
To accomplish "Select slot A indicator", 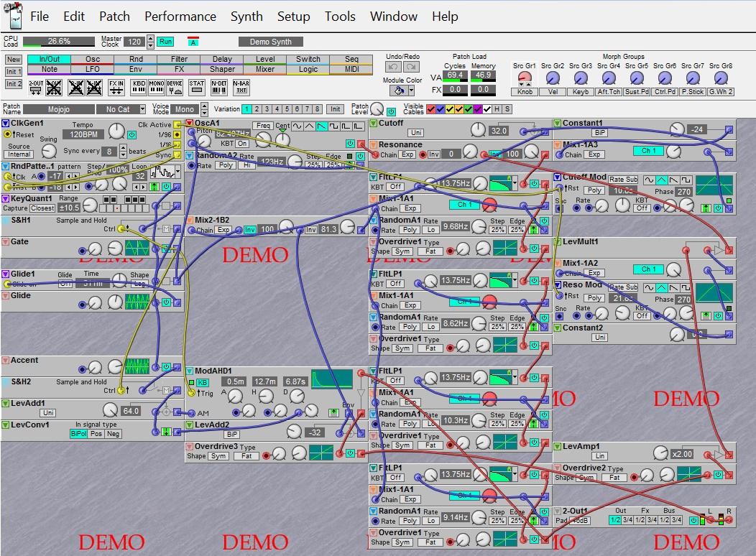I will tap(193, 42).
